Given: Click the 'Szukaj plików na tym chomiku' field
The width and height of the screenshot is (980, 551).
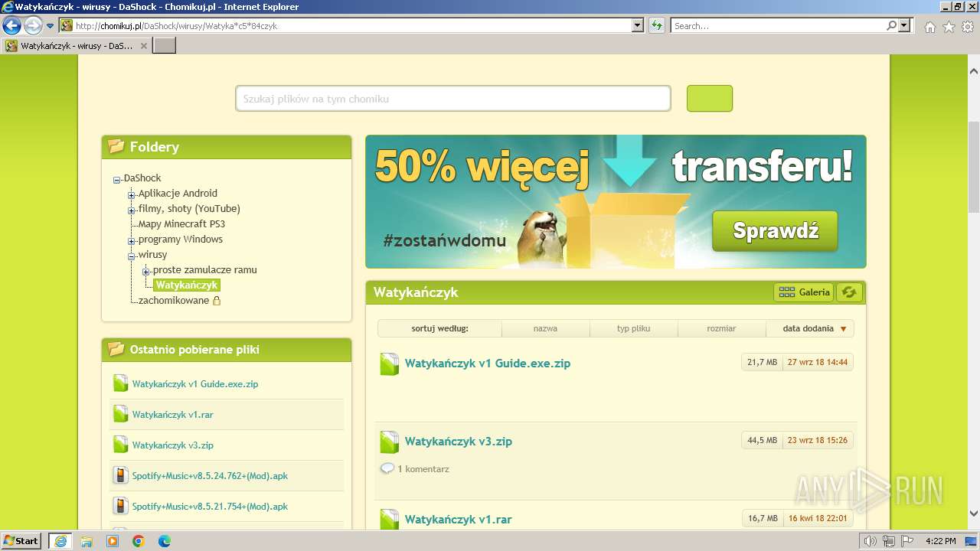Looking at the screenshot, I should pos(452,99).
